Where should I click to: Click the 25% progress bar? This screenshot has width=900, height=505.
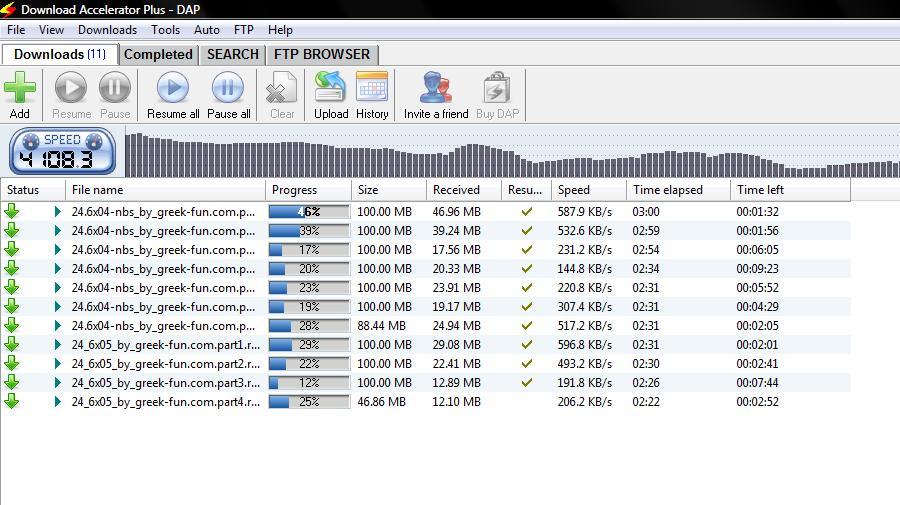click(309, 401)
